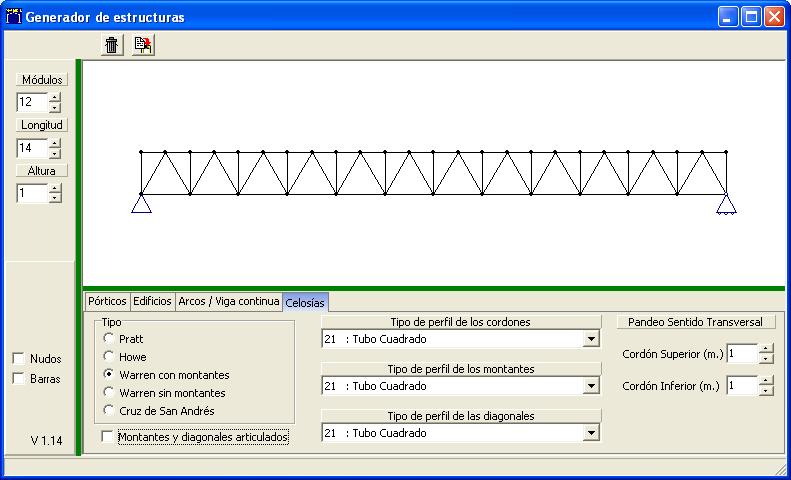
Task: Open the Arcos / Viga continua tab
Action: [228, 301]
